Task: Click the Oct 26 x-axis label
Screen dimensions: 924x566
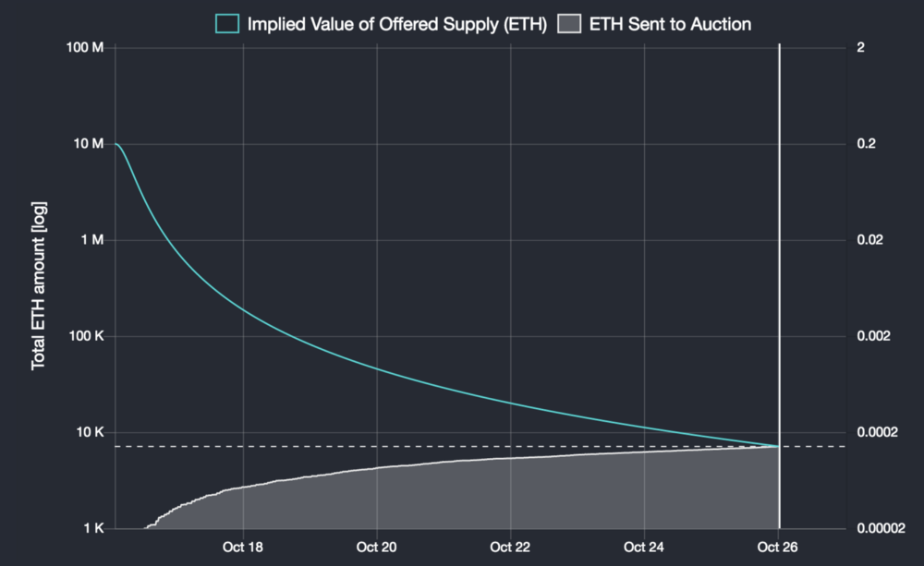Action: [x=778, y=547]
